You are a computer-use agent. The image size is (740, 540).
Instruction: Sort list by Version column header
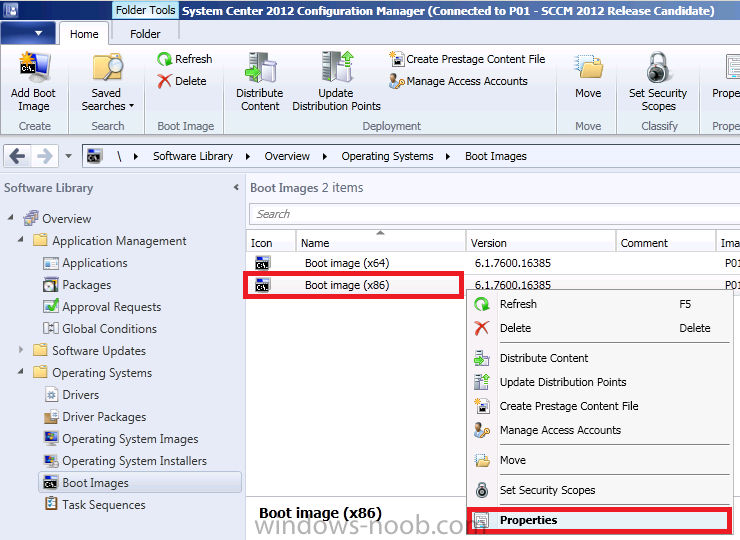coord(541,243)
